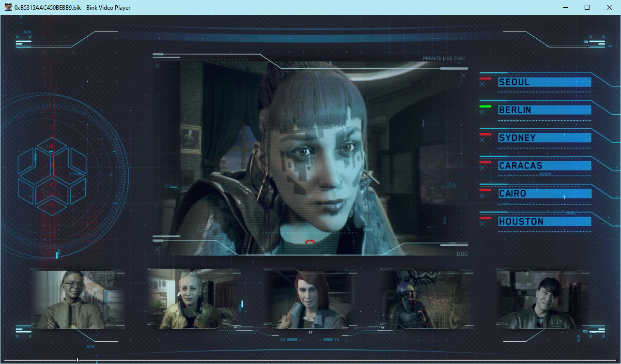Click the red status bar next to CARACAS
Viewport: 621px width, 364px height.
point(485,162)
